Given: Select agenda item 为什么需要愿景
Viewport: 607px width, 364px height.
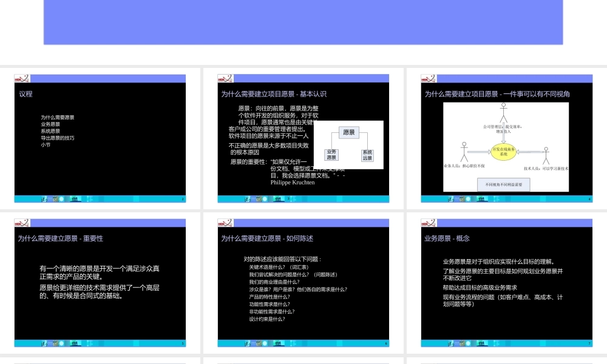Looking at the screenshot, I should [x=57, y=117].
